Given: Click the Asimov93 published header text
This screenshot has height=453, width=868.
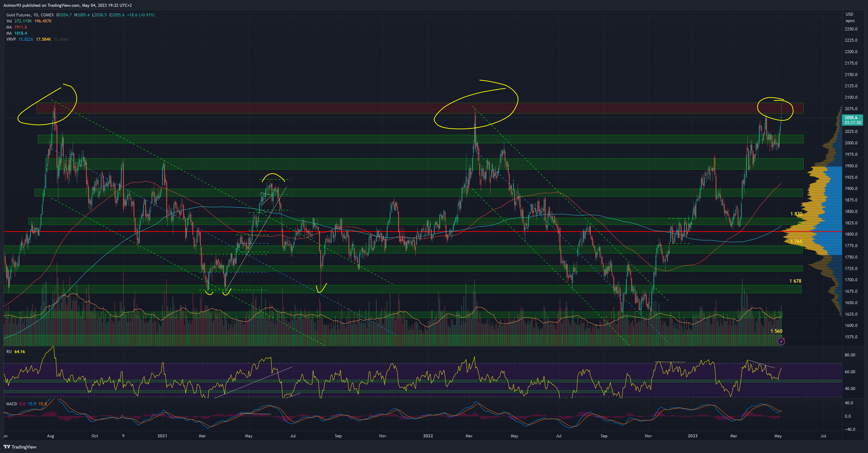Looking at the screenshot, I should (x=67, y=5).
